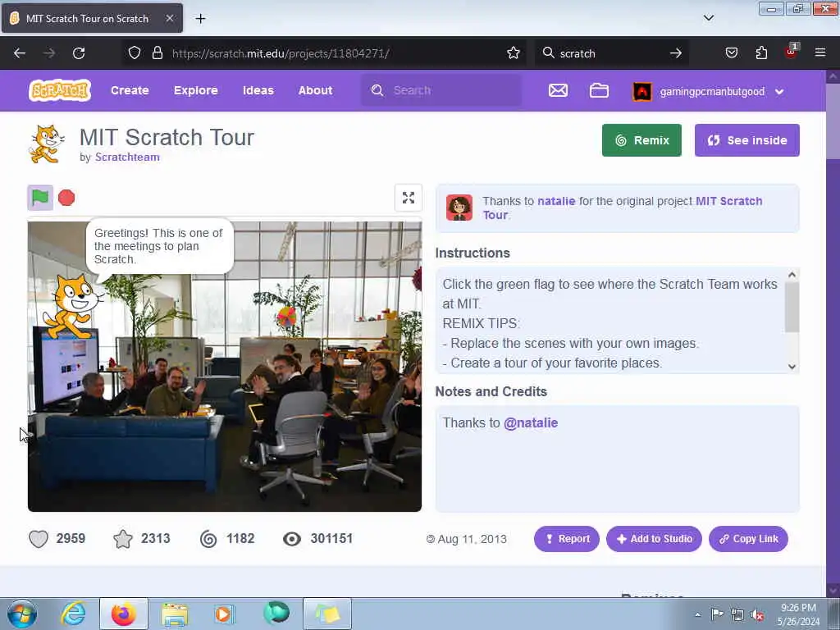Open Save to Pocket icon

pyautogui.click(x=731, y=53)
